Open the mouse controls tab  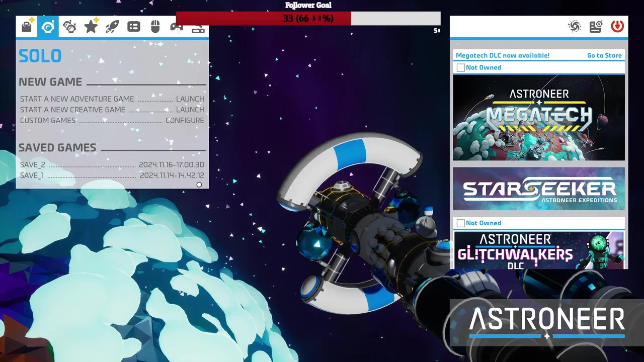tap(155, 27)
